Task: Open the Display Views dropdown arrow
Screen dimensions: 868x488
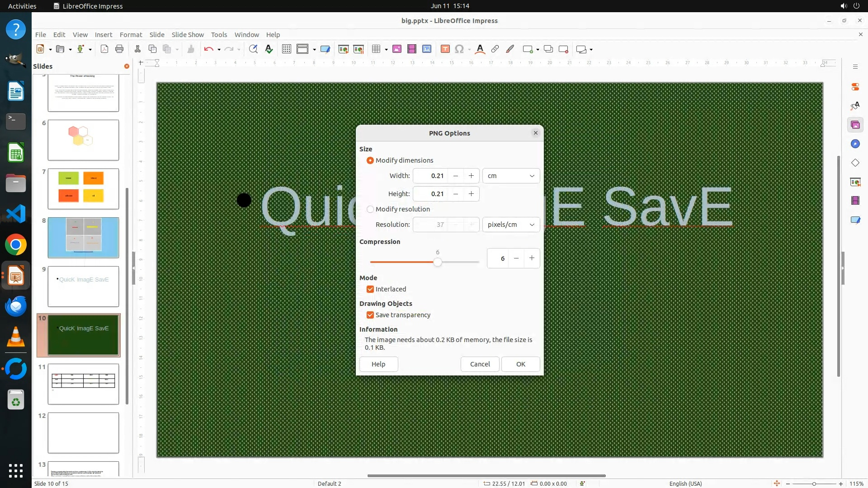Action: [x=314, y=50]
